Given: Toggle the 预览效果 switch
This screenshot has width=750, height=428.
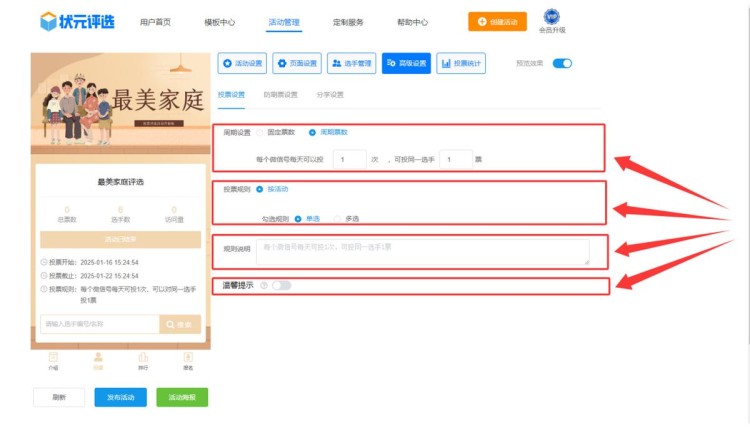Looking at the screenshot, I should 562,63.
